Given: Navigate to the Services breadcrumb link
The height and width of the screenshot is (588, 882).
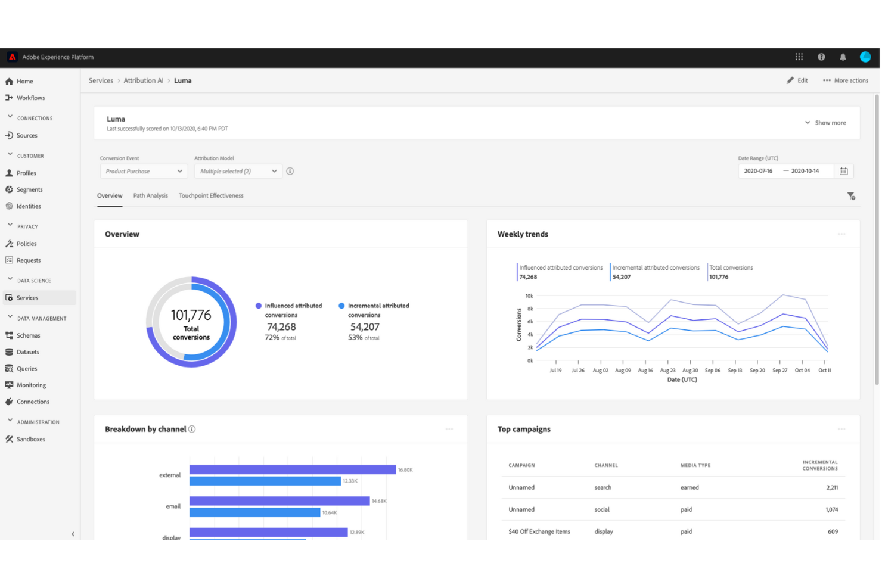Looking at the screenshot, I should tap(101, 81).
